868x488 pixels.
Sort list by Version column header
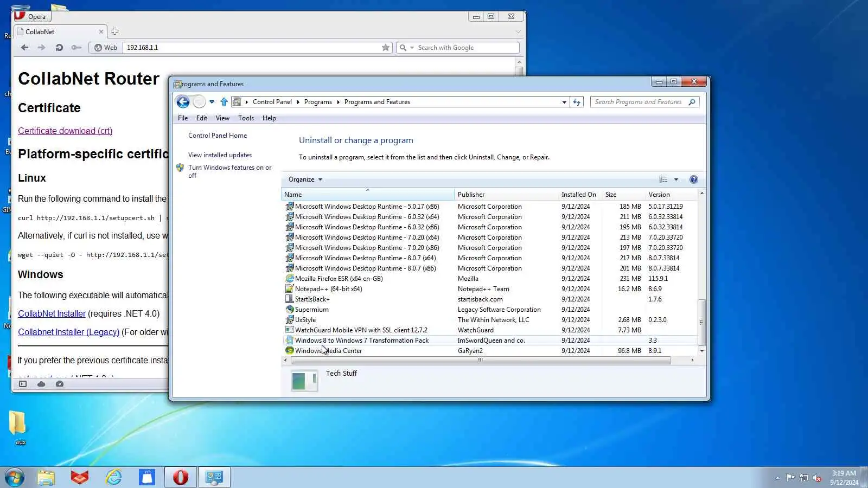tap(671, 195)
